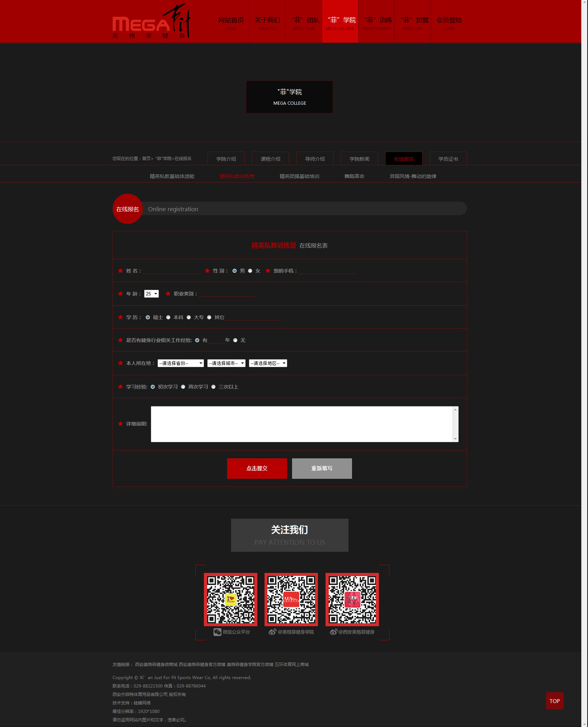The height and width of the screenshot is (727, 588).
Task: Expand the 请选择省份 province dropdown
Action: (x=180, y=363)
